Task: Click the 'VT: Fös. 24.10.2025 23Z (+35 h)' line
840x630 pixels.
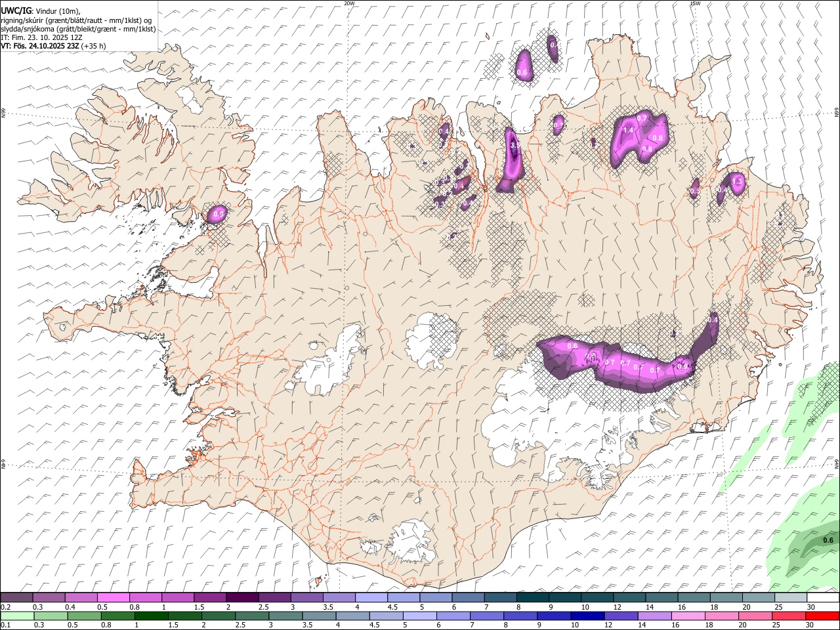Action: 53,46
